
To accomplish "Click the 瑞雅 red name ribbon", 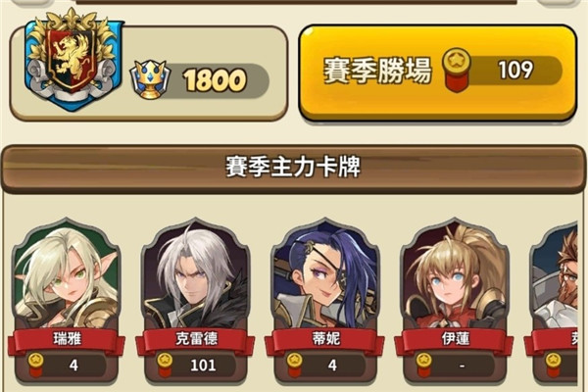I will [x=67, y=340].
